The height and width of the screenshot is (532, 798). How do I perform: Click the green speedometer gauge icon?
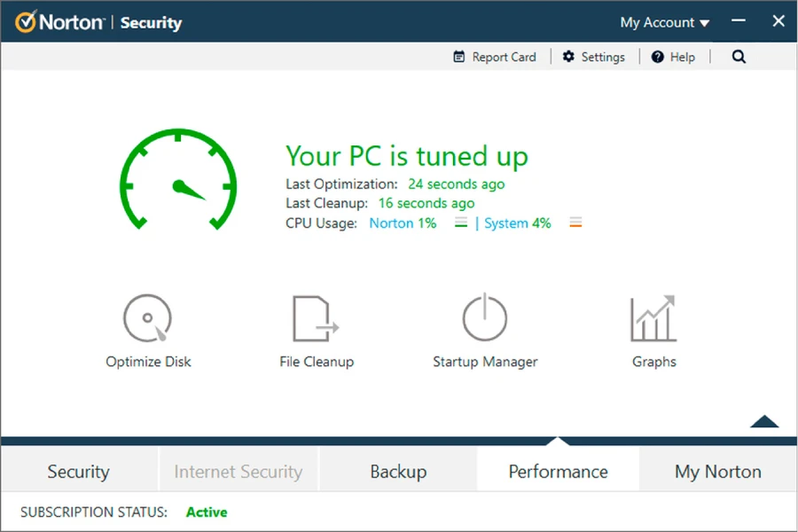pos(178,179)
